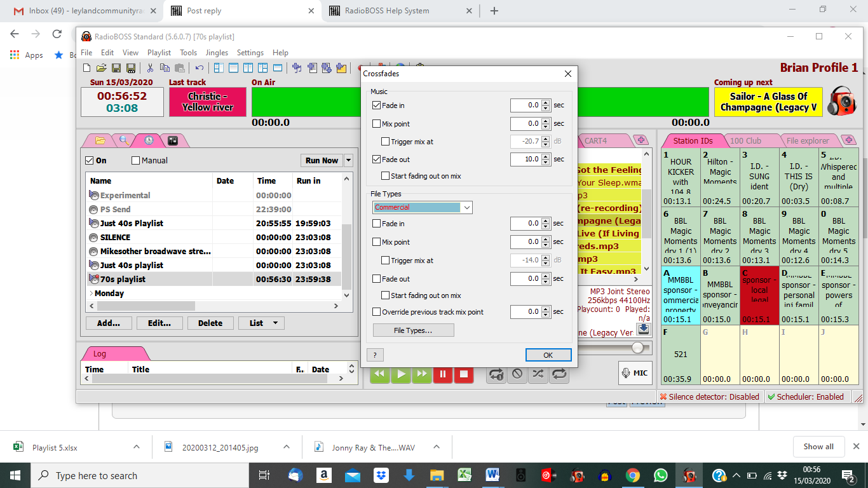Open the magnifier search tab
This screenshot has width=868, height=488.
tap(124, 140)
